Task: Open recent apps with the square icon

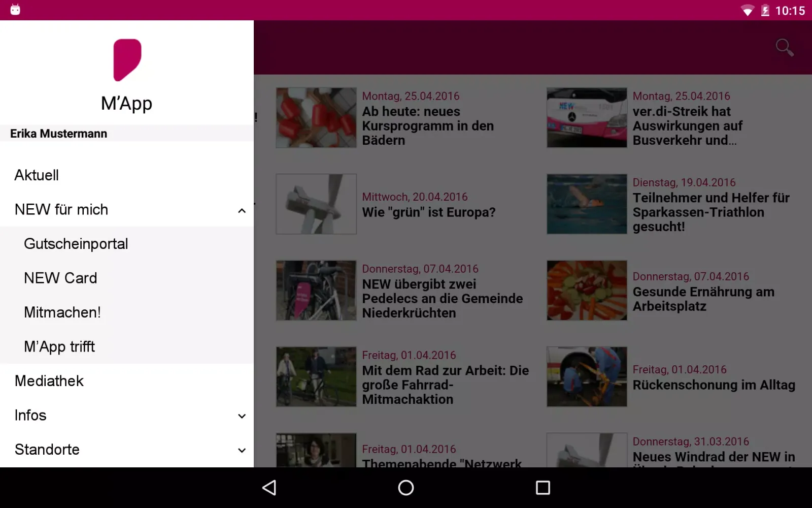Action: [543, 488]
